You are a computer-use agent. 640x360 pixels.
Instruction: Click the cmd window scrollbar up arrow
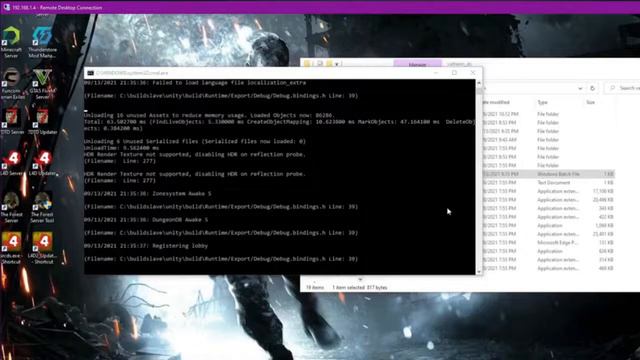click(479, 83)
